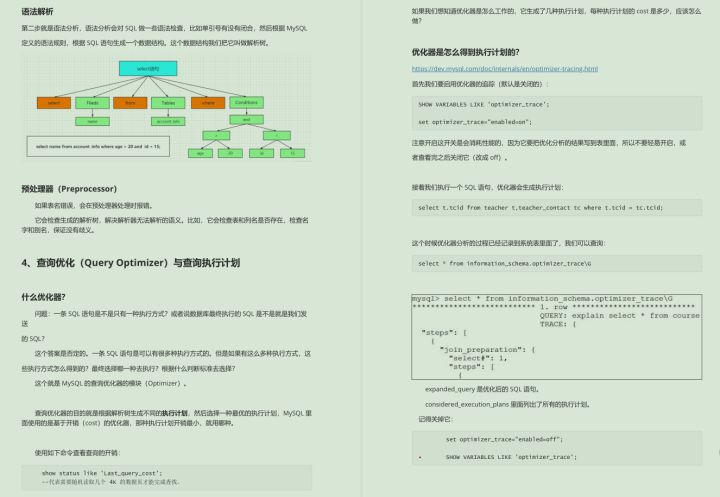Click the '20' leaf node in the diagram
Screen dimensions: 720x497
pyautogui.click(x=230, y=153)
